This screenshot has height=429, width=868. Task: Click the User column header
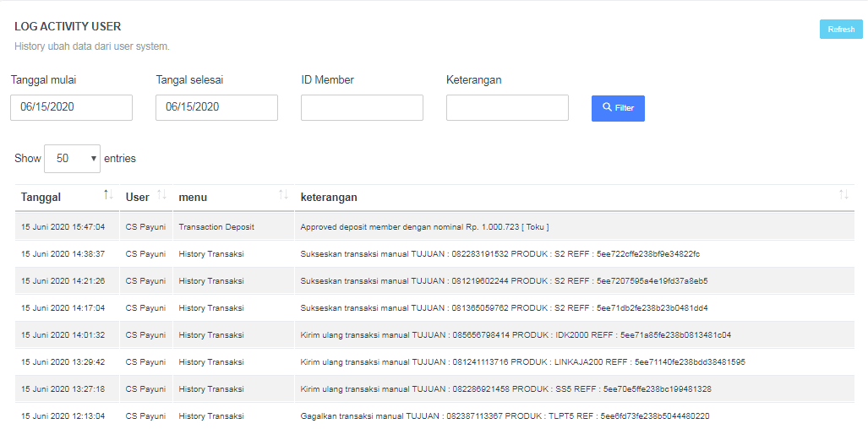pyautogui.click(x=146, y=198)
